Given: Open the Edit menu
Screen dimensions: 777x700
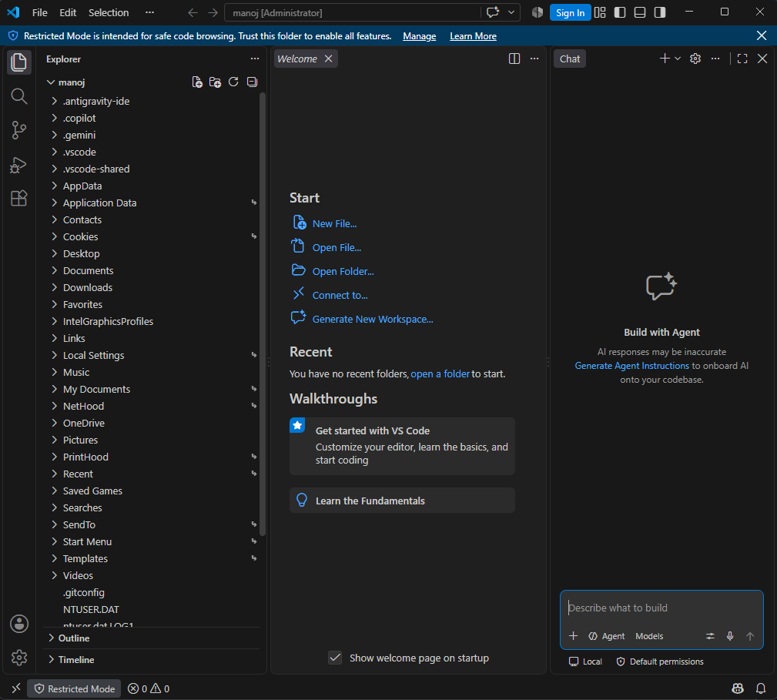Looking at the screenshot, I should [68, 12].
